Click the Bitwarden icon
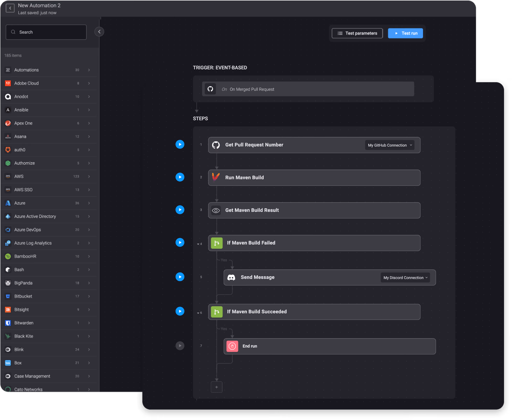This screenshot has width=512, height=420. point(8,323)
